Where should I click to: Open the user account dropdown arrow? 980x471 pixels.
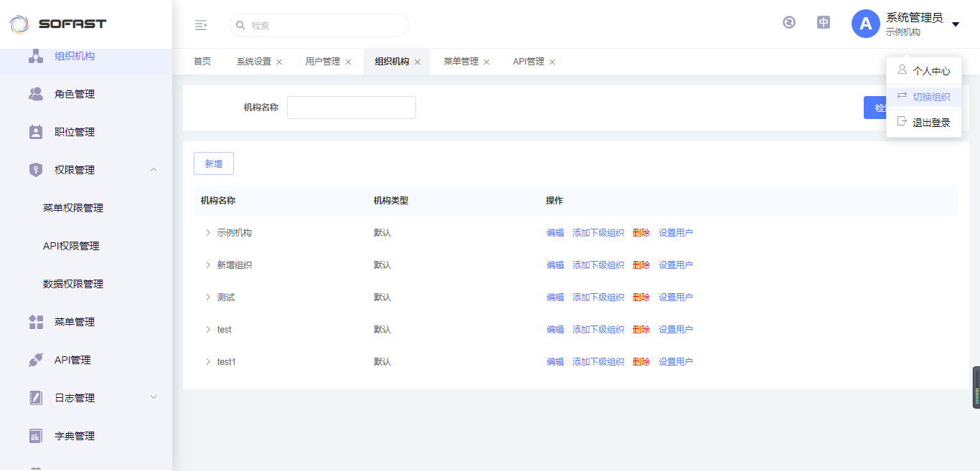tap(956, 25)
